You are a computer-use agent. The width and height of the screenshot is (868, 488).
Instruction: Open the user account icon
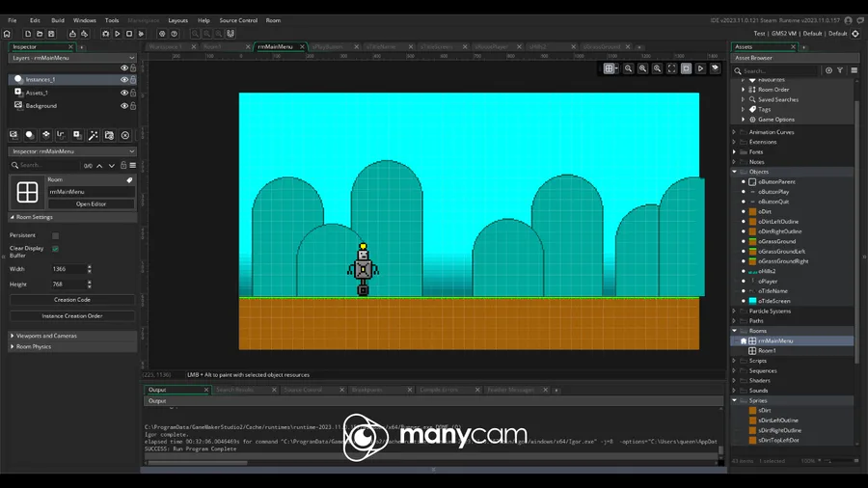848,20
